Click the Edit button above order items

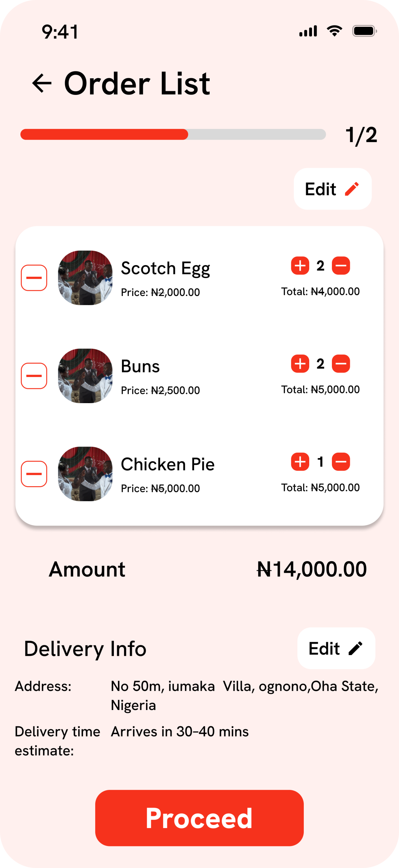pyautogui.click(x=332, y=189)
